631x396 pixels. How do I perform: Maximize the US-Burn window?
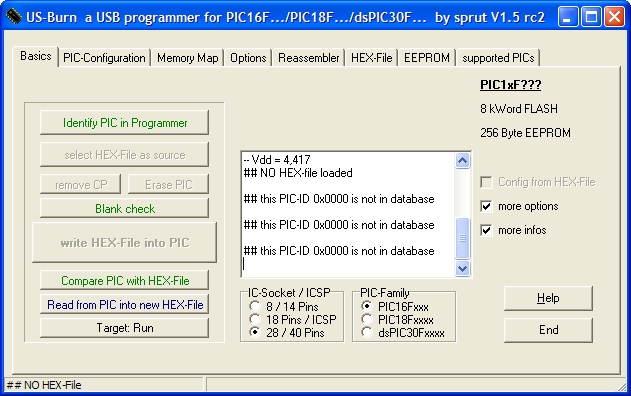click(x=591, y=17)
